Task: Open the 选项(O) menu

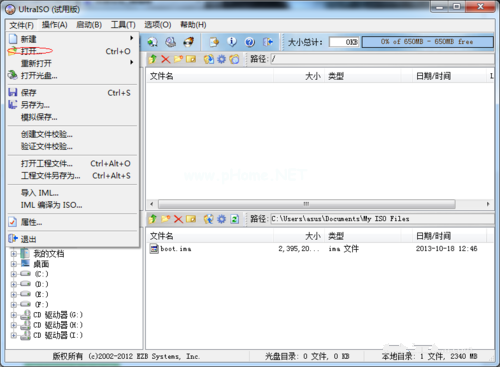Action: coord(158,25)
